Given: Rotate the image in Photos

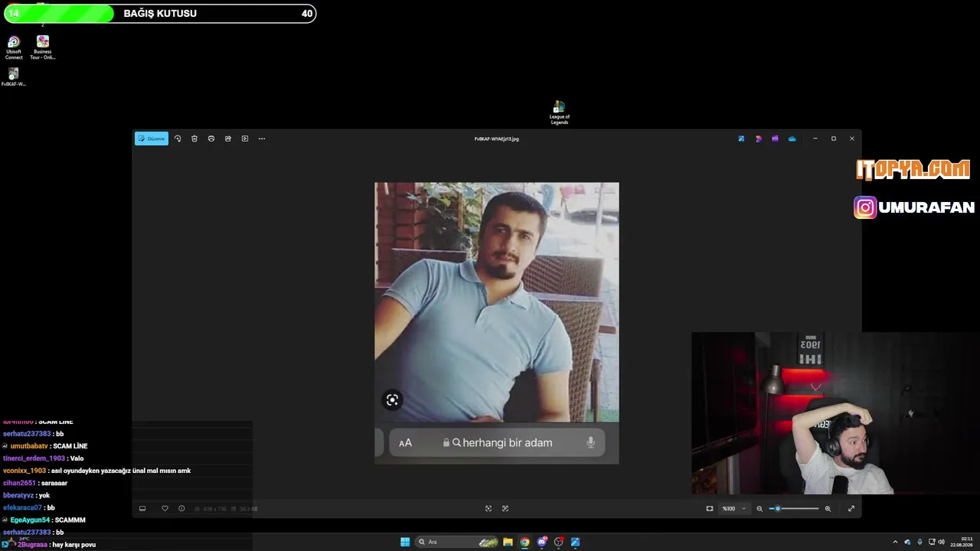Looking at the screenshot, I should (x=178, y=139).
